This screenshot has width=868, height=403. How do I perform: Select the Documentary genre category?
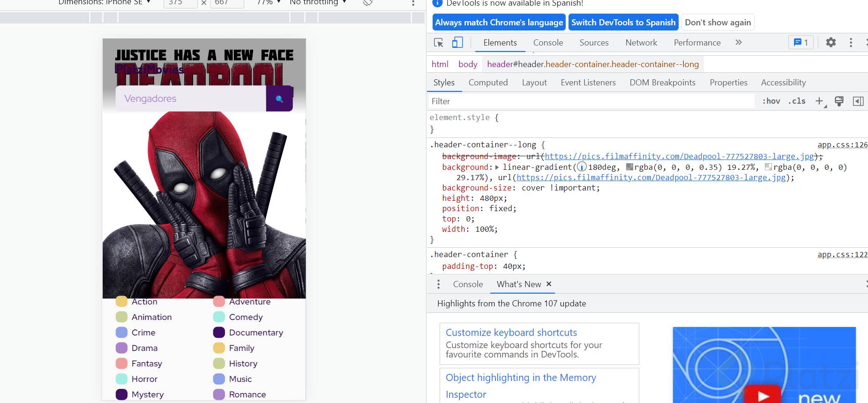click(x=248, y=333)
